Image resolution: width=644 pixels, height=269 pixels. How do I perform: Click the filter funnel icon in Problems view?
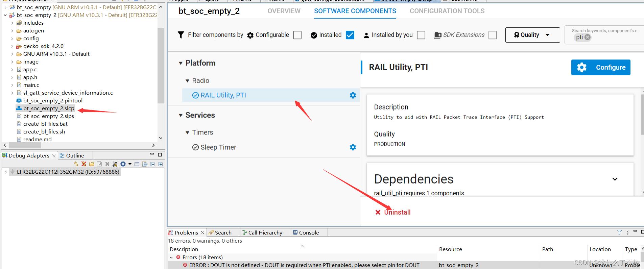coord(619,232)
